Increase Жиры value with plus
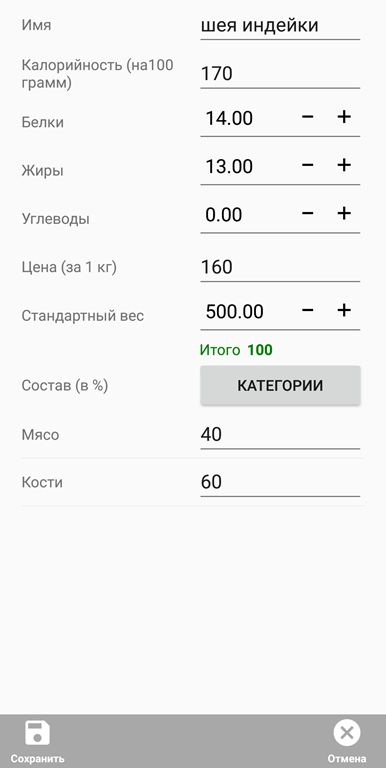Screen dimensions: 386x768 tap(344, 166)
